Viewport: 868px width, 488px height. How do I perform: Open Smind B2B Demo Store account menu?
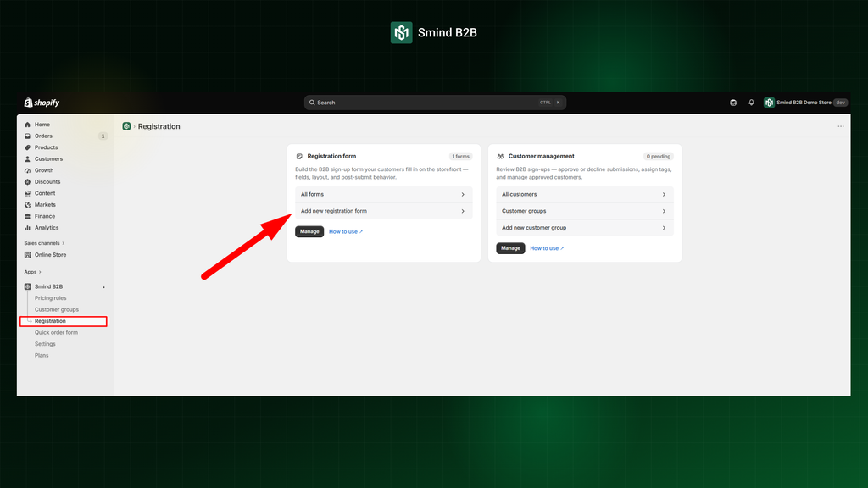coord(805,103)
